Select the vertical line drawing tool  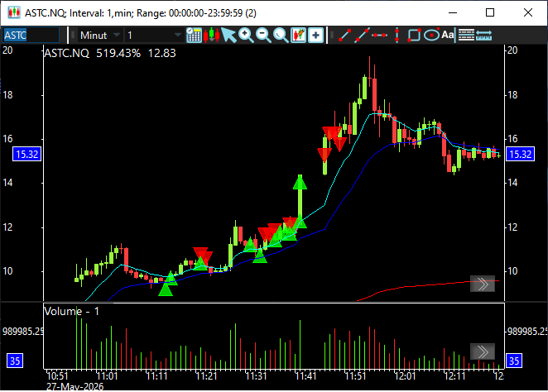click(397, 36)
